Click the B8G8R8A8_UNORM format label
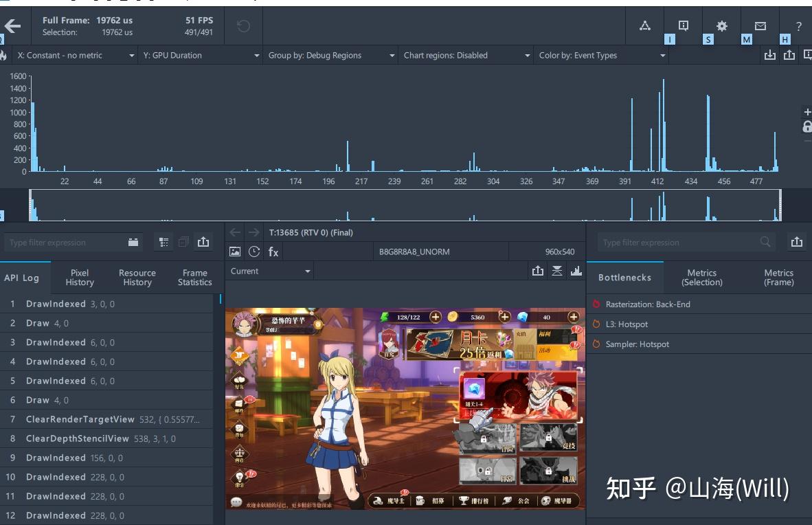812x525 pixels. 414,252
